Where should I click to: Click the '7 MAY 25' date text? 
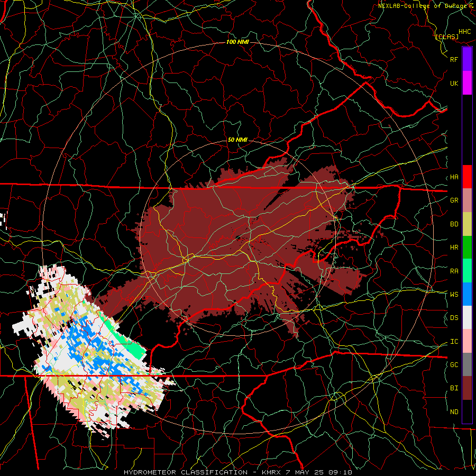(305, 472)
